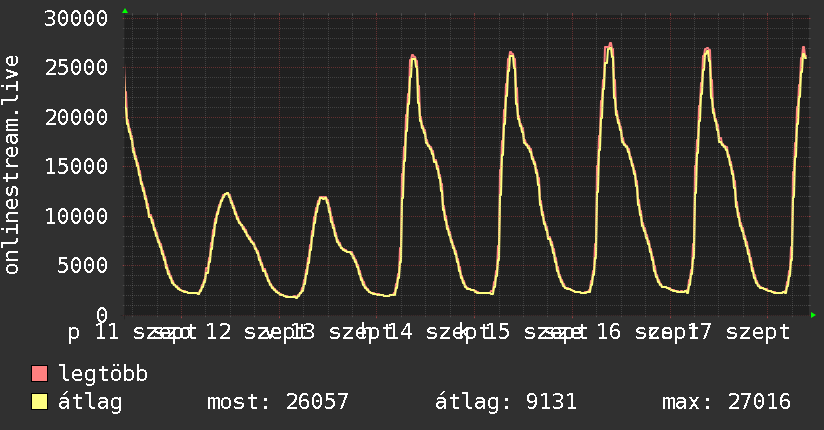Screen dimensions: 824x430
Task: Click the átlag: 9131 statistic
Action: pyautogui.click(x=506, y=402)
